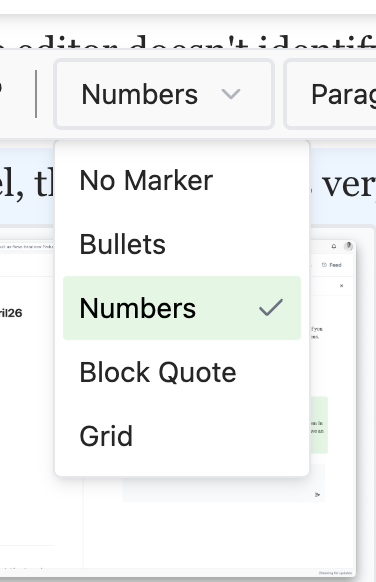Click the green highlighted message block
This screenshot has width=376, height=582.
coord(319,425)
